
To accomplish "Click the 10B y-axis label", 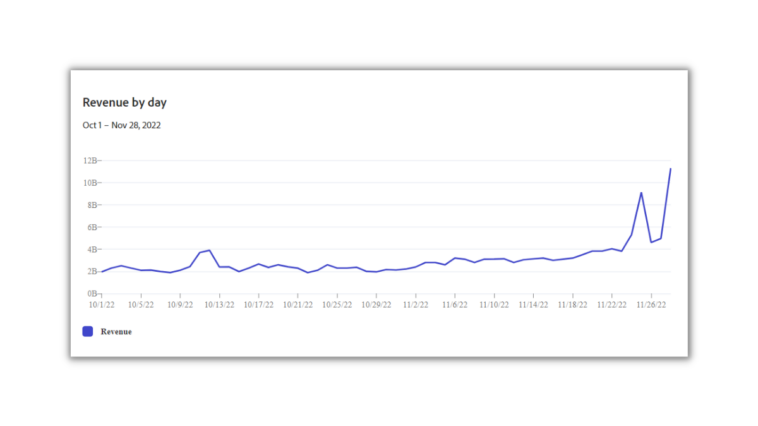I will (91, 182).
